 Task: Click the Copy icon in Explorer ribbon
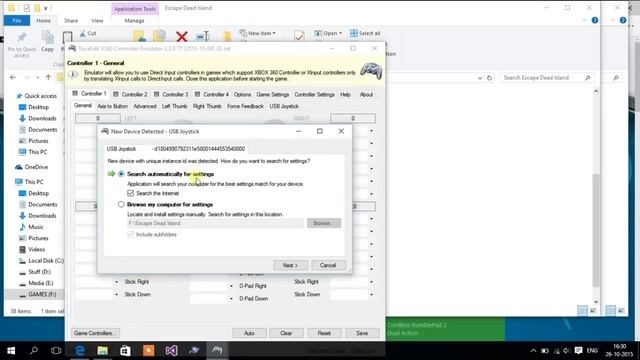pyautogui.click(x=47, y=41)
